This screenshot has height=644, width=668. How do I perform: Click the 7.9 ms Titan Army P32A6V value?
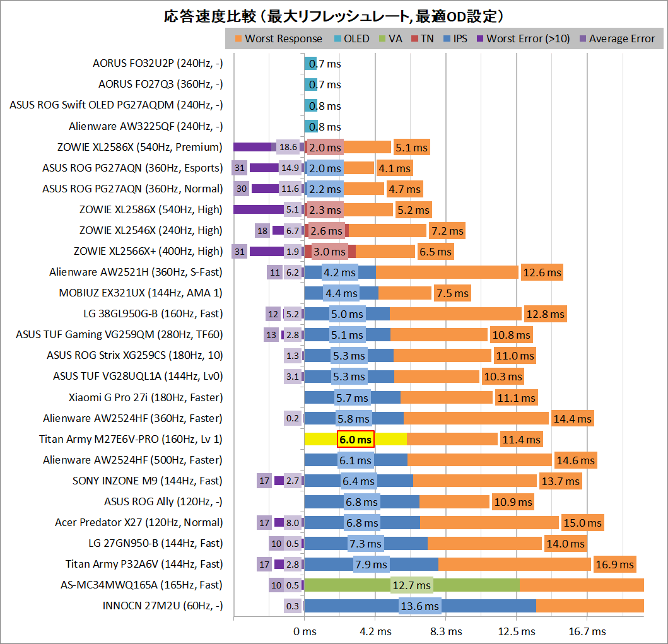pyautogui.click(x=371, y=565)
